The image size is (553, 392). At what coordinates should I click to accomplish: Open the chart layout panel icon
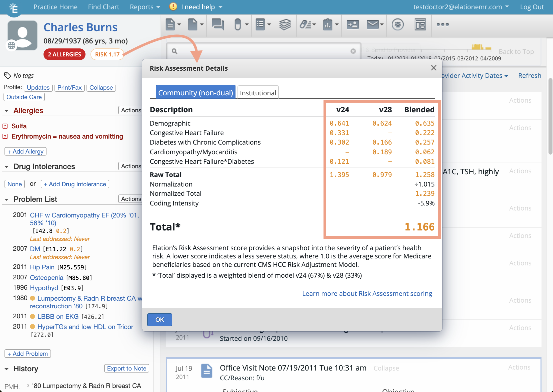click(x=420, y=24)
